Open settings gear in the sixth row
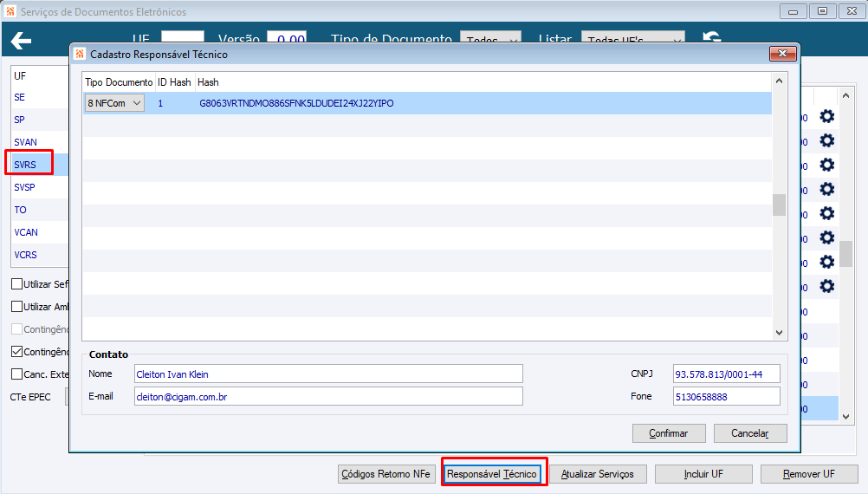Screen dimensions: 868x494 (827, 238)
